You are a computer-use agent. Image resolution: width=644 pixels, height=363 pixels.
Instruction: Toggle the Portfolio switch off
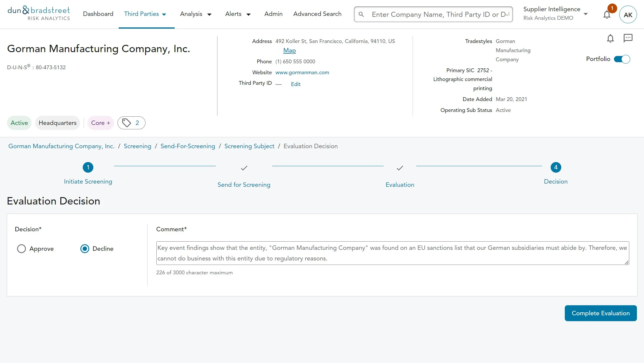(622, 59)
